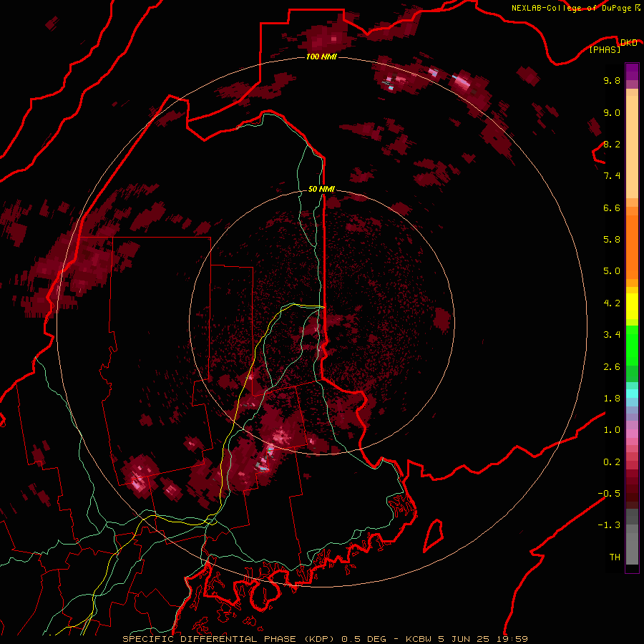The width and height of the screenshot is (644, 644).
Task: Click the 50 NMI range ring label
Action: click(321, 190)
